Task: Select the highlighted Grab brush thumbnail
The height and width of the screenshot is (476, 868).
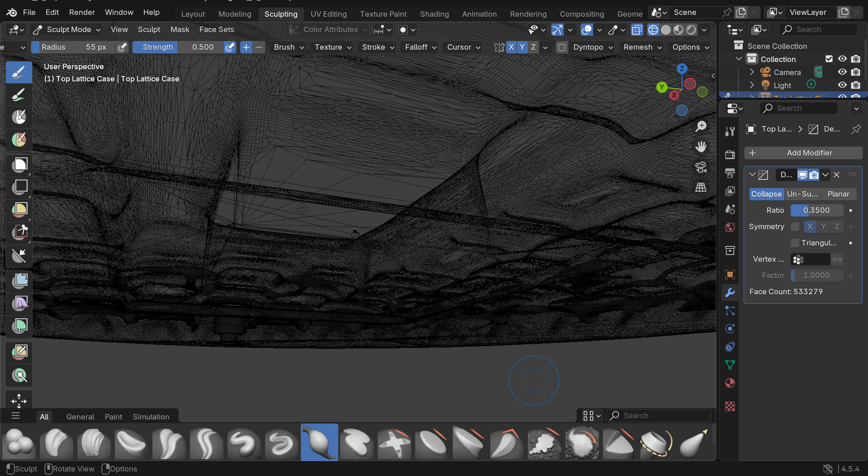Action: pyautogui.click(x=319, y=442)
